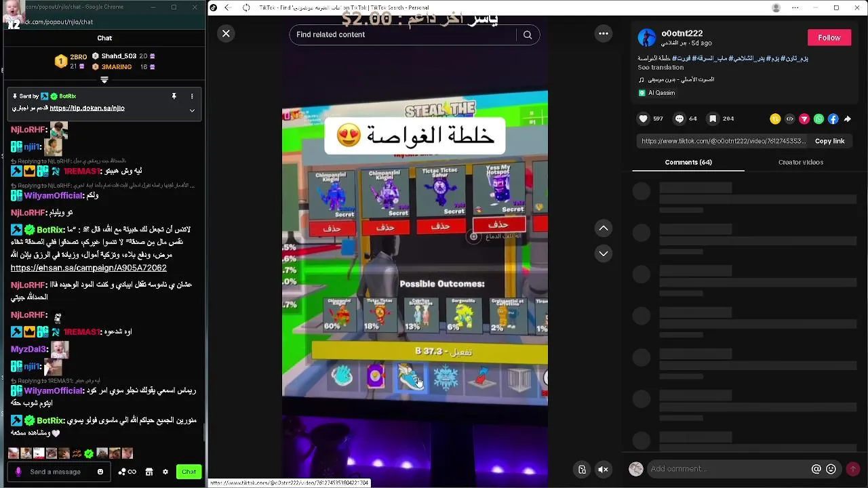Click the channel points infinity icon
The image size is (868, 488).
pos(127,472)
